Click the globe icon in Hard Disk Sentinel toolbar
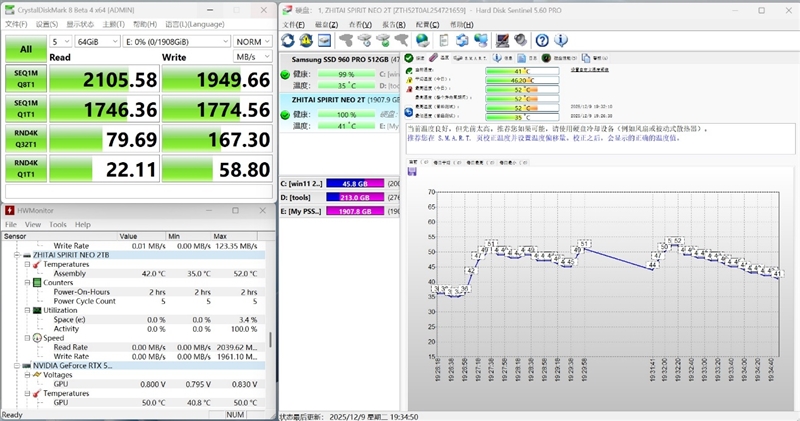The height and width of the screenshot is (421, 800). click(x=421, y=41)
